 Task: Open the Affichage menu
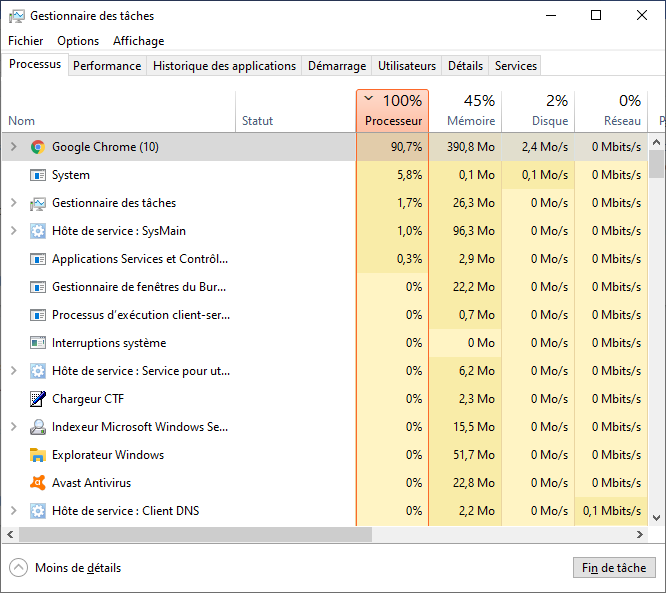pos(138,41)
